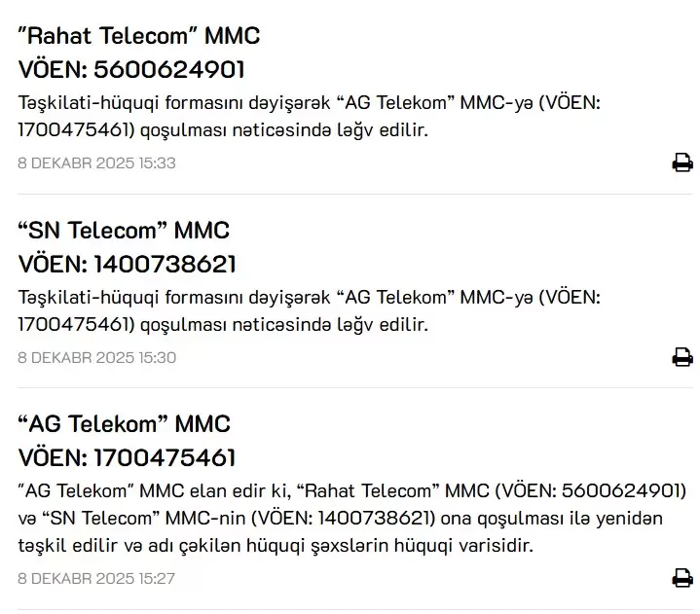
Task: Open the "AG Telekom" MMC heading
Action: pyautogui.click(x=125, y=424)
